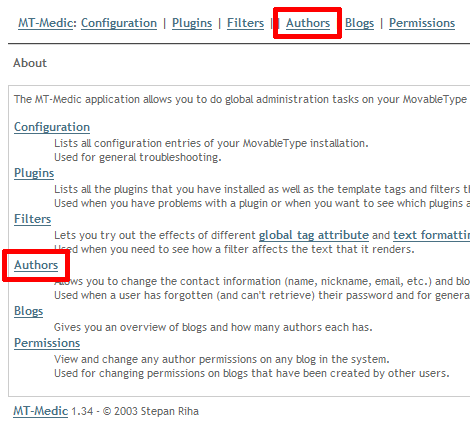Open Permissions in the top navigation bar
470x435 pixels.
[x=422, y=23]
